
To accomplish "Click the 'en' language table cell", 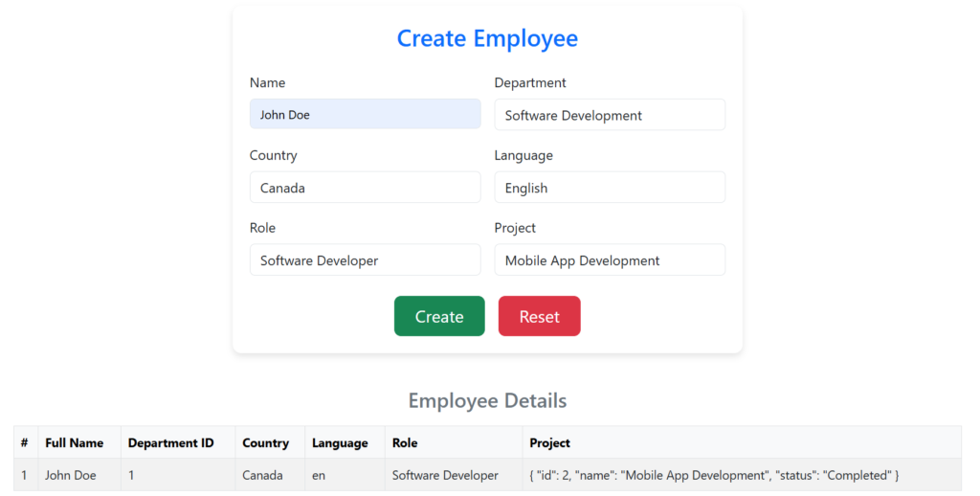I will pyautogui.click(x=345, y=475).
